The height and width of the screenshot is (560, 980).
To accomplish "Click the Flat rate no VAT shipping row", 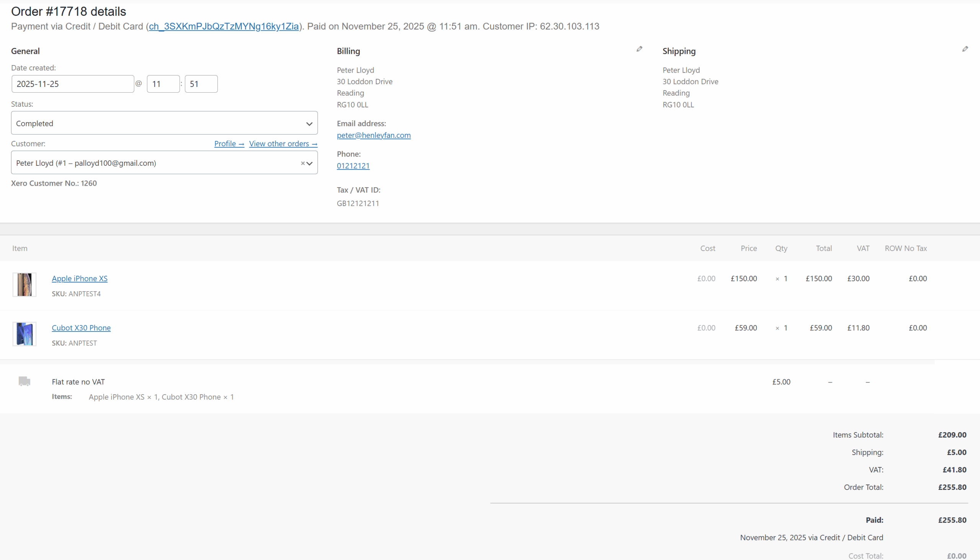I will (x=78, y=382).
